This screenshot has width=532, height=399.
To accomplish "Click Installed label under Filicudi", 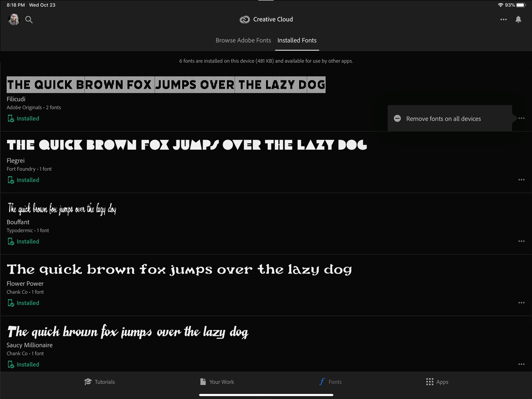I will click(28, 118).
